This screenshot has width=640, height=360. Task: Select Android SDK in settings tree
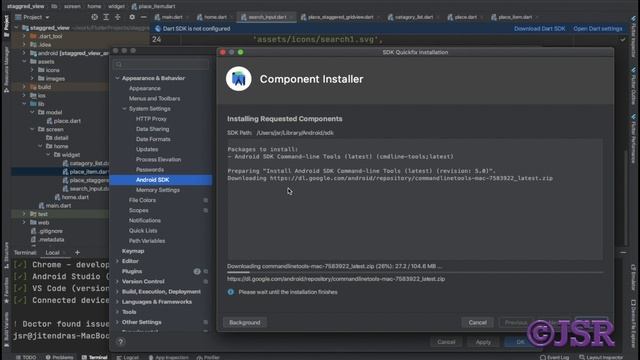pos(161,180)
